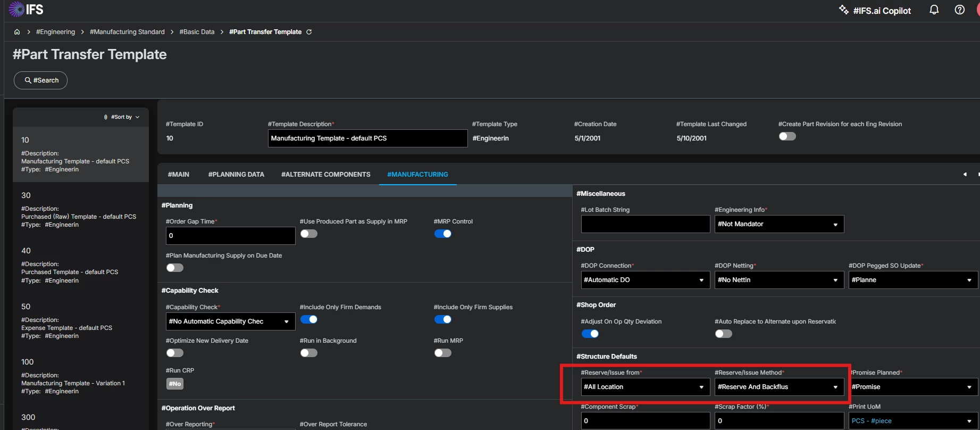Click the Order Gap Time input field
Viewport: 980px width, 430px height.
(230, 236)
